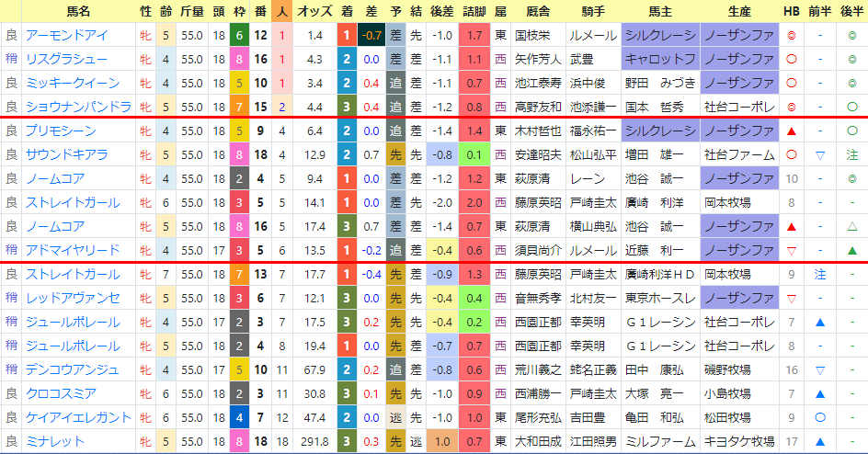868x454 pixels.
Task: Select trainer cell 音無秀孝
Action: 538,298
